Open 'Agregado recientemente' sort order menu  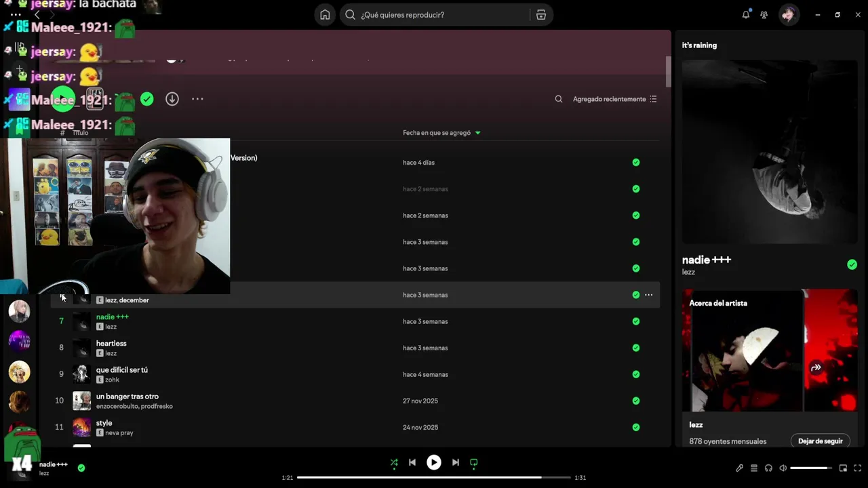(x=609, y=99)
